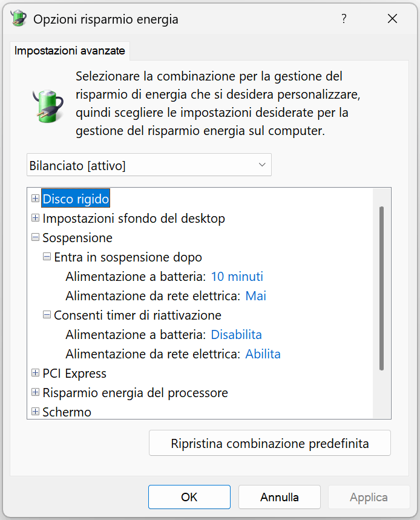The height and width of the screenshot is (520, 420).
Task: Click the battery icon in the title bar
Action: (x=19, y=19)
